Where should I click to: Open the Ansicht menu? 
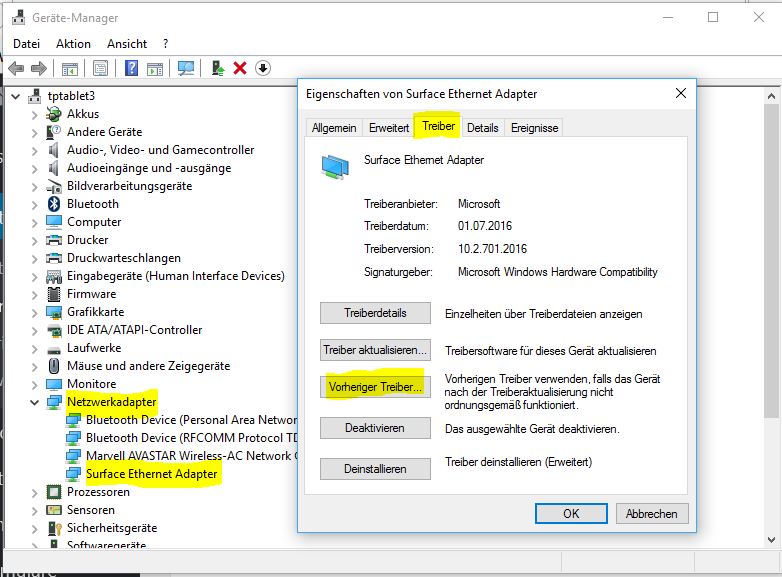(127, 44)
